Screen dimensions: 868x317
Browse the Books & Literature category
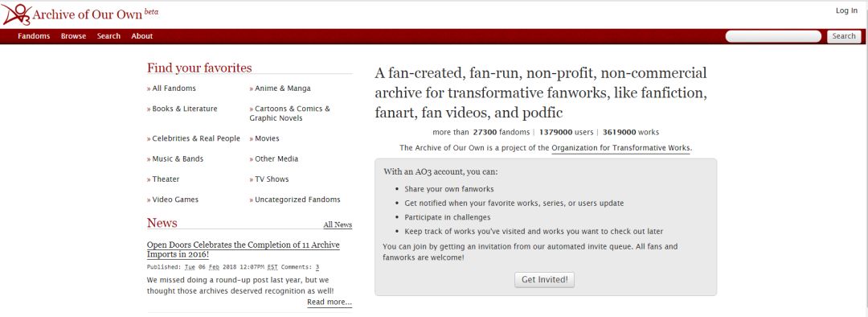click(185, 109)
